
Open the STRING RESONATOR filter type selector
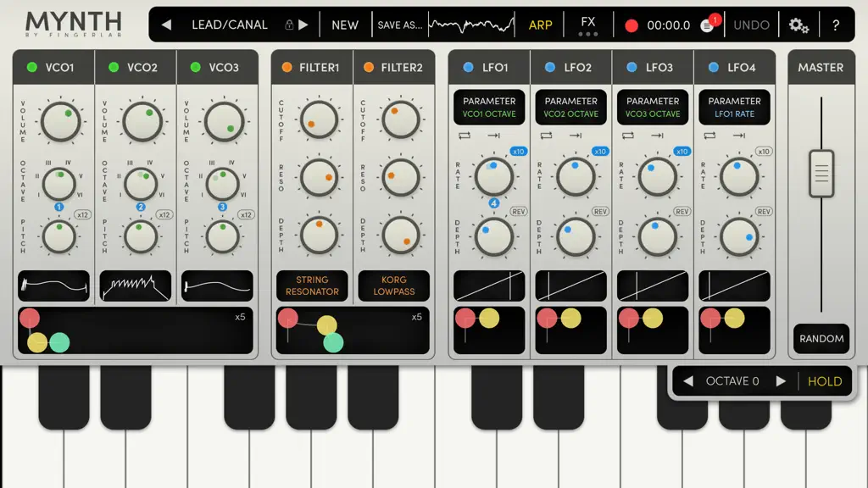[x=312, y=286]
